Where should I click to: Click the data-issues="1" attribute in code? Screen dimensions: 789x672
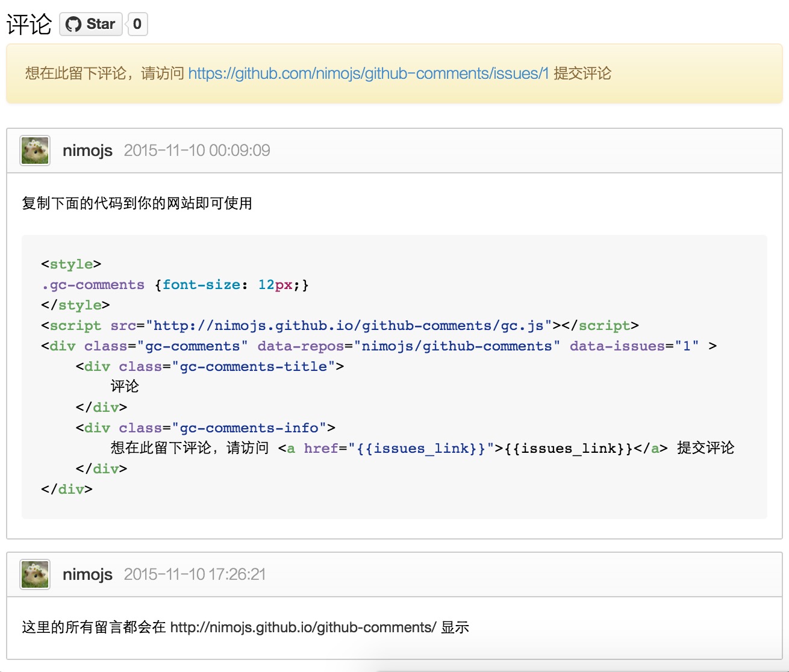634,346
